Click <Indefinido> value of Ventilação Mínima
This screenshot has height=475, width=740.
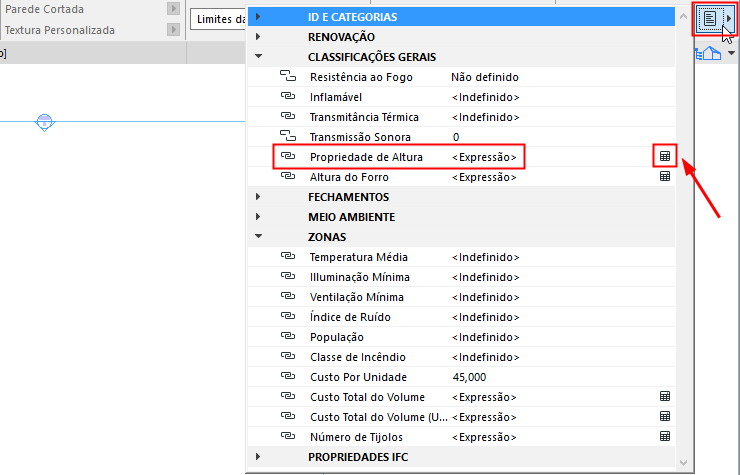click(x=486, y=297)
